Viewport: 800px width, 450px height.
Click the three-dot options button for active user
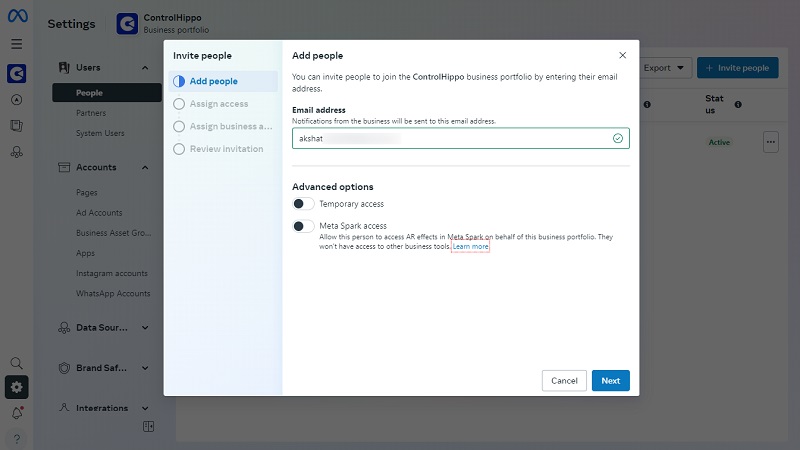[770, 142]
